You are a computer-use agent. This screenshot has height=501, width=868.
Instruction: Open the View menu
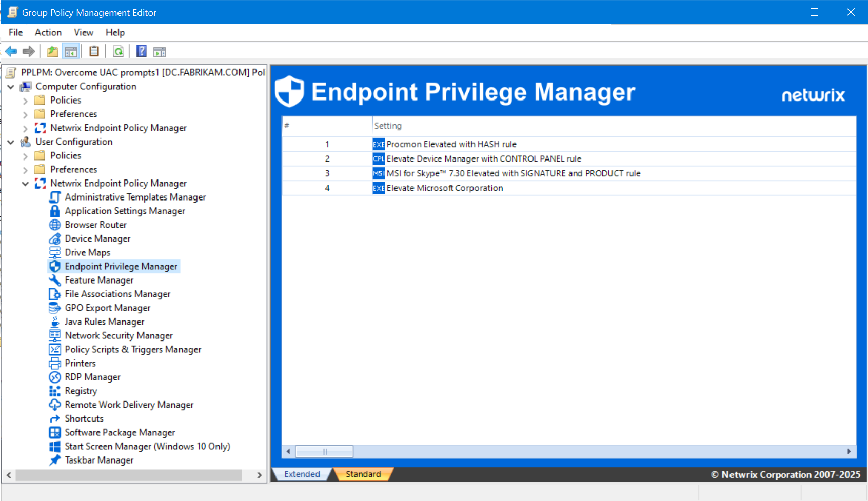click(84, 32)
